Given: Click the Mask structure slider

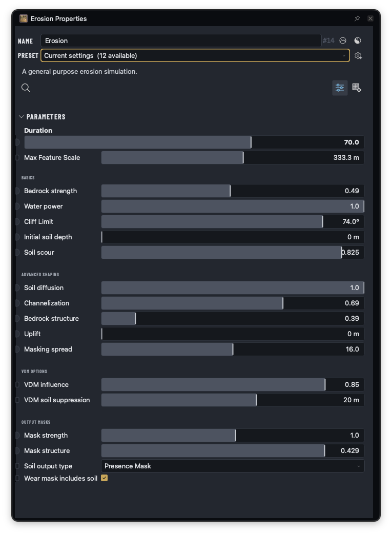Looking at the screenshot, I should (233, 451).
